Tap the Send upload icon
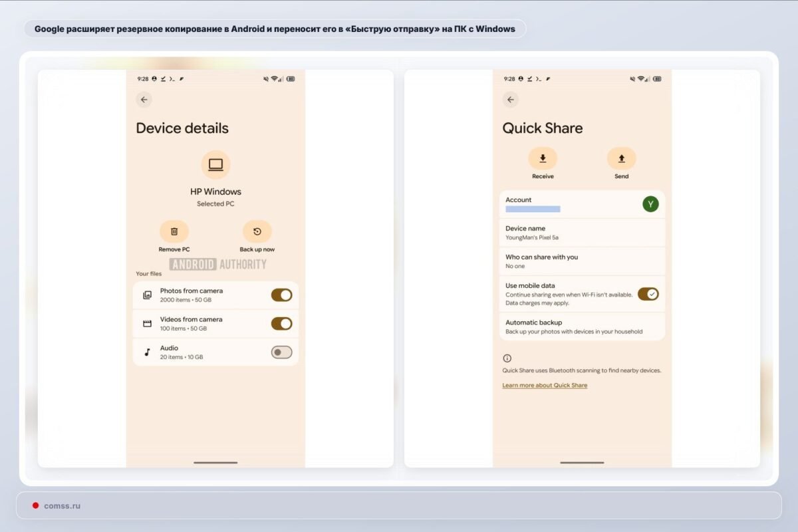 (x=622, y=158)
